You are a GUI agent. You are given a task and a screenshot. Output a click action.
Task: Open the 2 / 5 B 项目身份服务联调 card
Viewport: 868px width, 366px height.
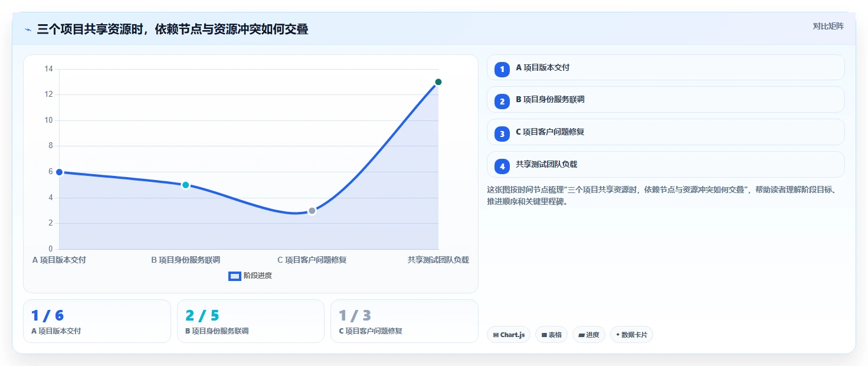point(251,321)
